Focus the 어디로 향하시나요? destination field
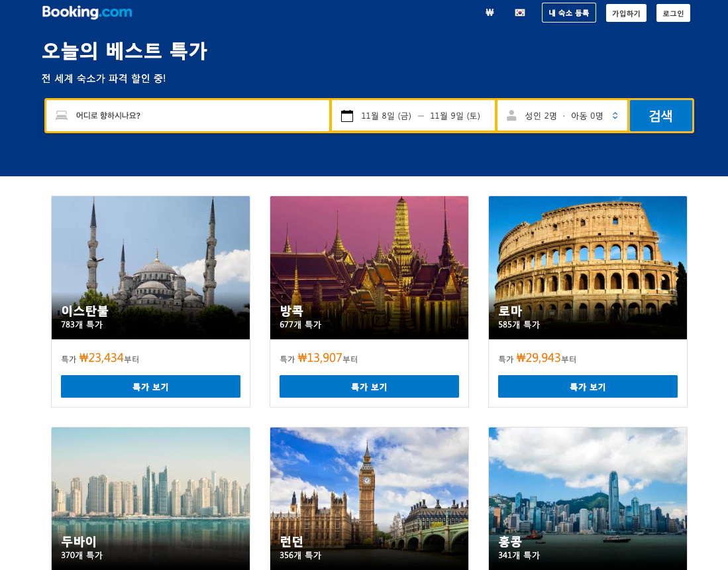The image size is (728, 570). click(x=188, y=116)
